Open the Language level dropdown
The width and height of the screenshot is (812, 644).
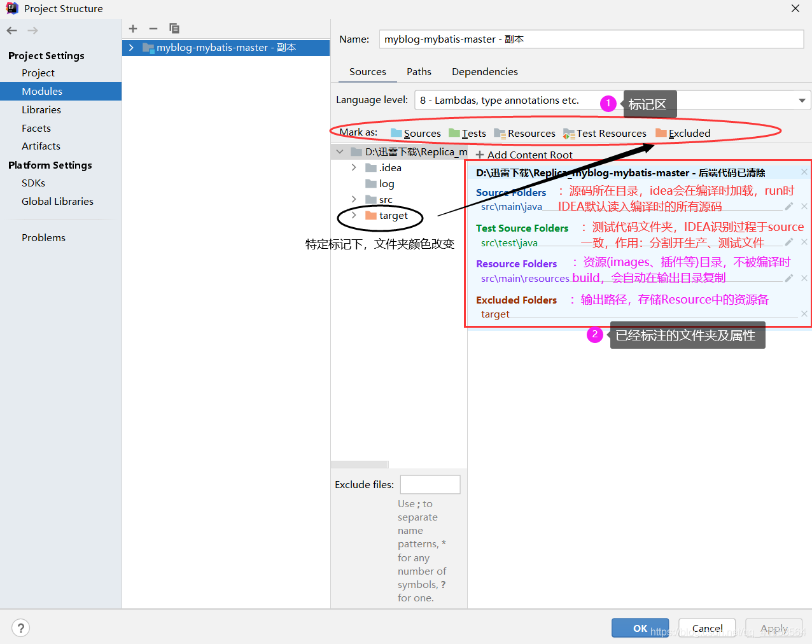coord(802,101)
